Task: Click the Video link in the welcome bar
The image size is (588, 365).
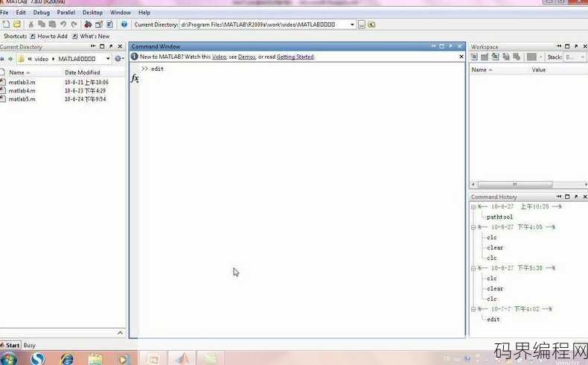Action: pyautogui.click(x=219, y=57)
